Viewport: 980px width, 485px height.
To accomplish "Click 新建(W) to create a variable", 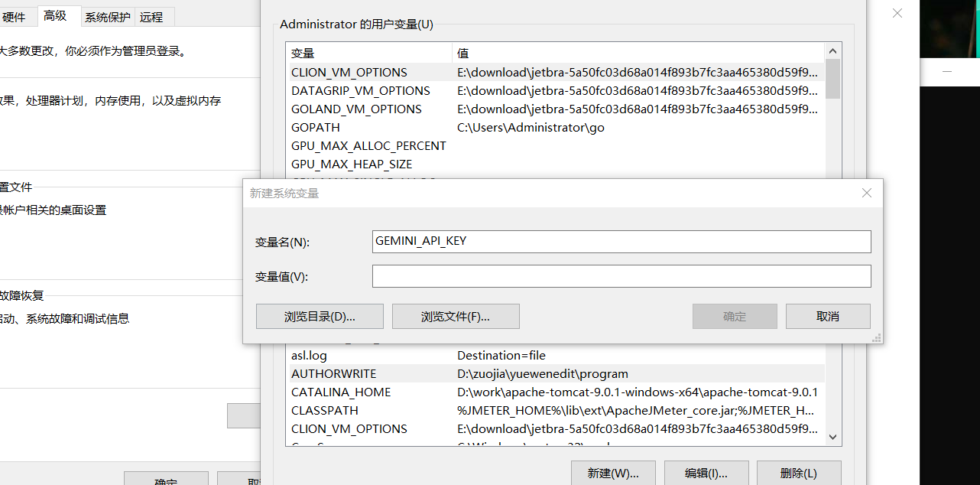I will [612, 473].
